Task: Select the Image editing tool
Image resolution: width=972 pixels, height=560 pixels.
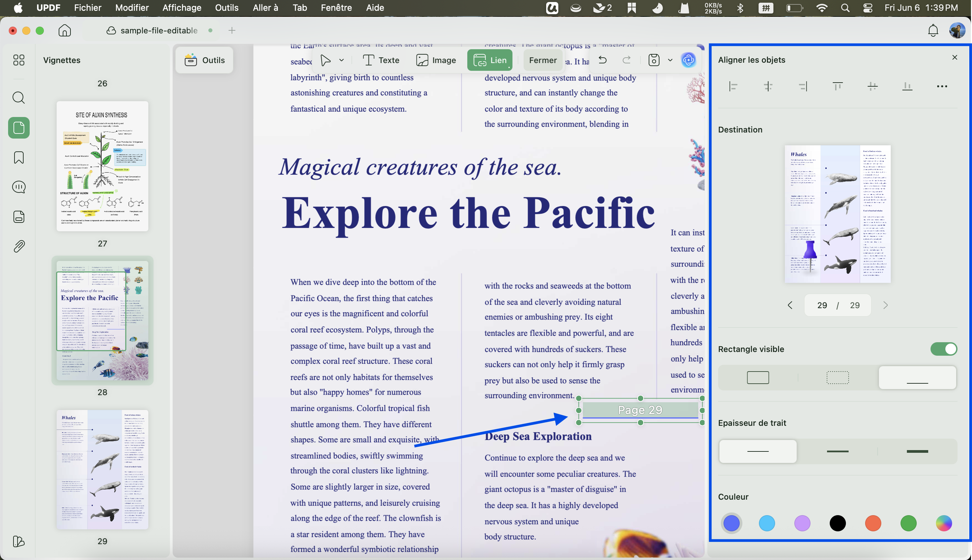Action: point(436,60)
